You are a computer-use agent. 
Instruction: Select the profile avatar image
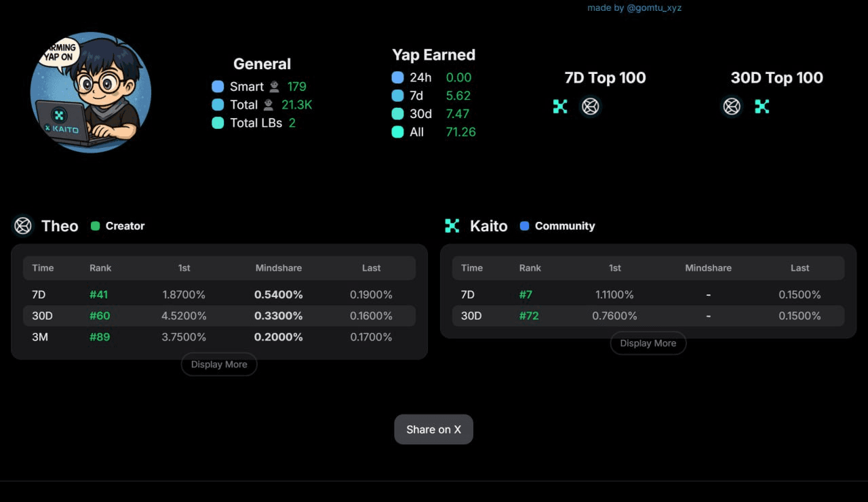click(90, 92)
